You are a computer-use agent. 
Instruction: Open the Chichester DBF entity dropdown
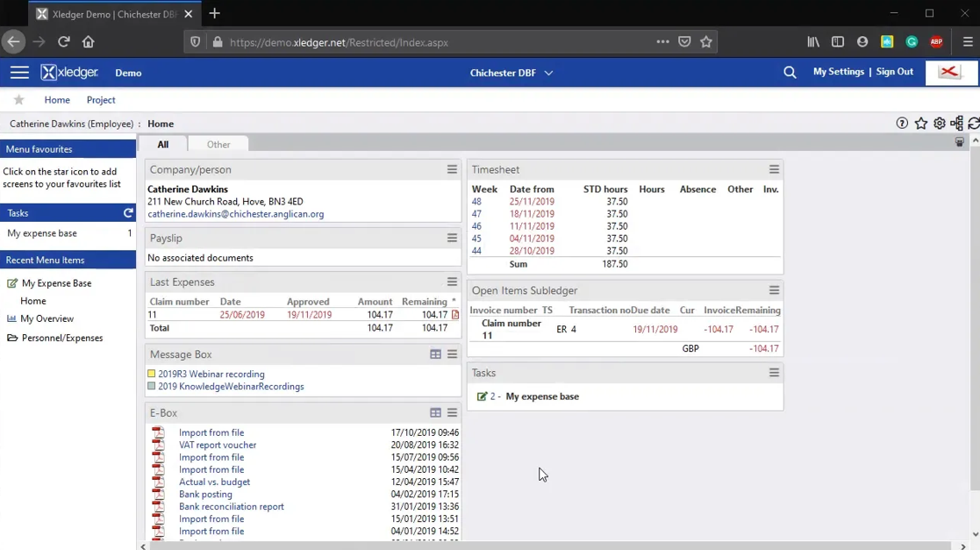pos(511,73)
